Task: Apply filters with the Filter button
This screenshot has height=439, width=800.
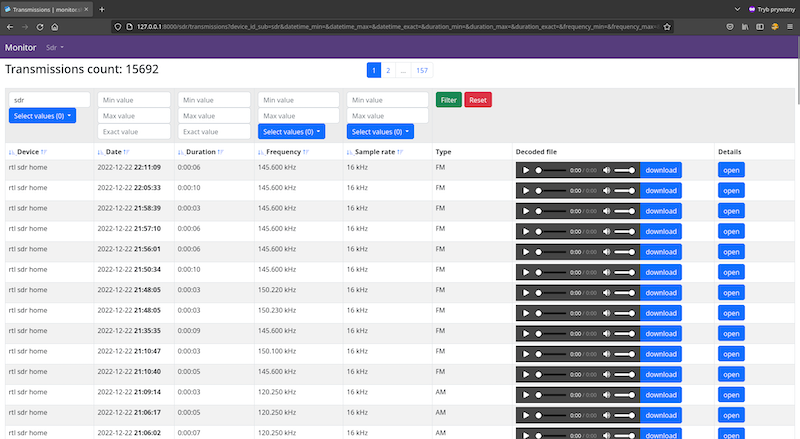Action: pos(448,100)
